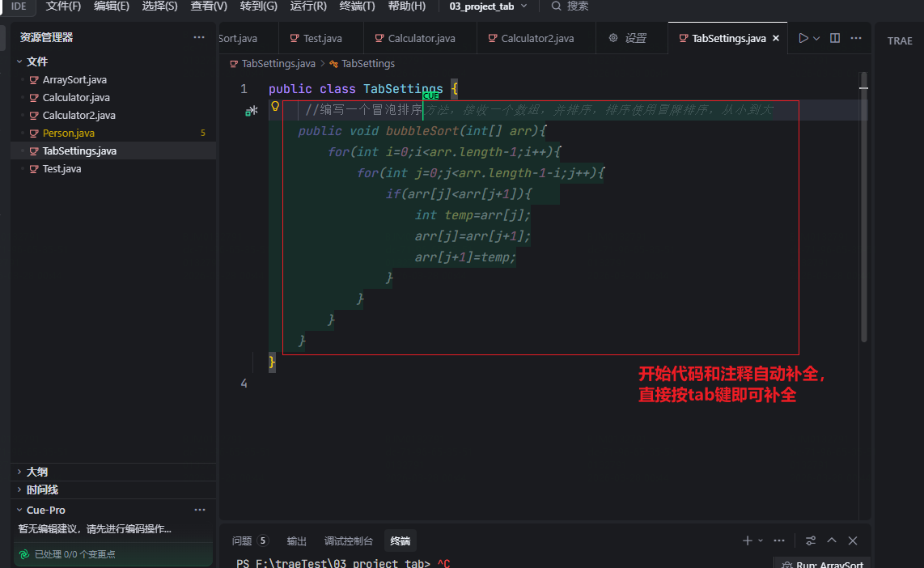Split the editor to the right
This screenshot has width=924, height=568.
pos(835,38)
